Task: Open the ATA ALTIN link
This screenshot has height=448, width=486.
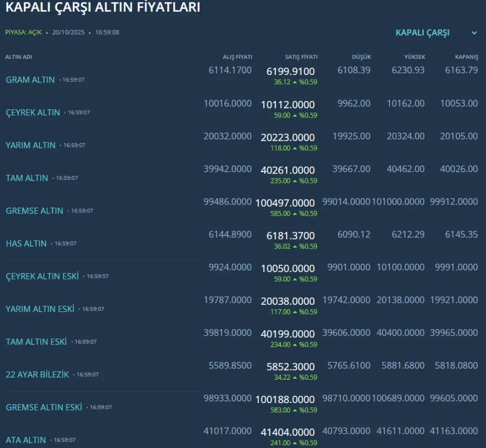Action: [26, 440]
